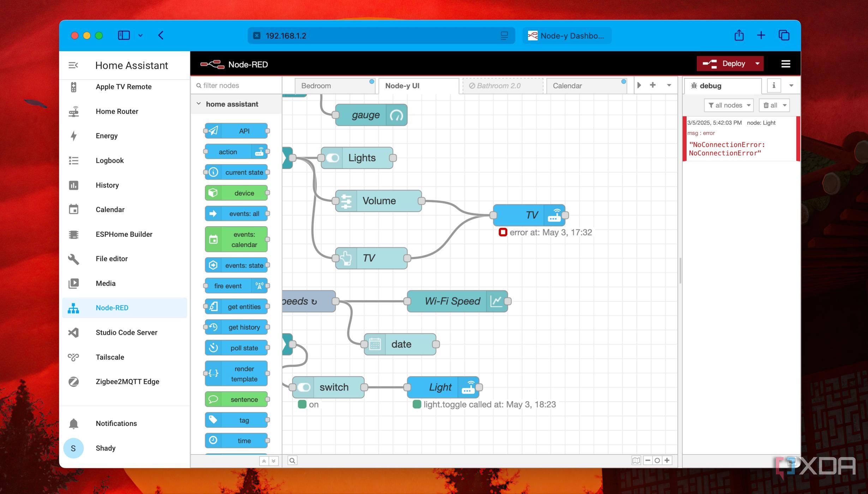Open the Node-RED main menu
868x494 pixels.
click(x=785, y=64)
